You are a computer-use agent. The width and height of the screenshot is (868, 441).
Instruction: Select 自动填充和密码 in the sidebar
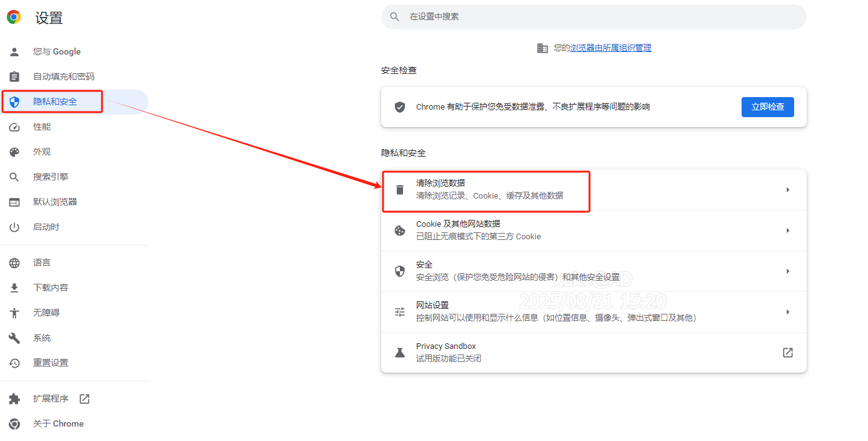pos(63,76)
